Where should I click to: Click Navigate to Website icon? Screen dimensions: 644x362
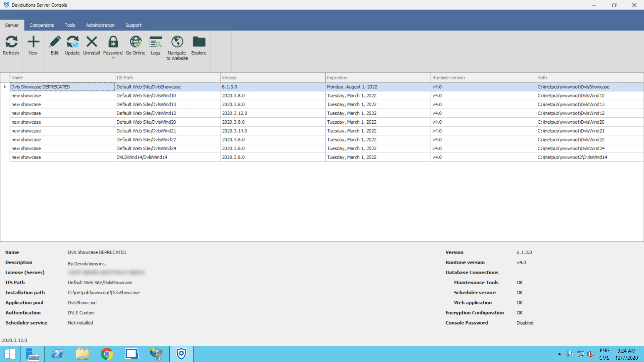[x=177, y=42]
